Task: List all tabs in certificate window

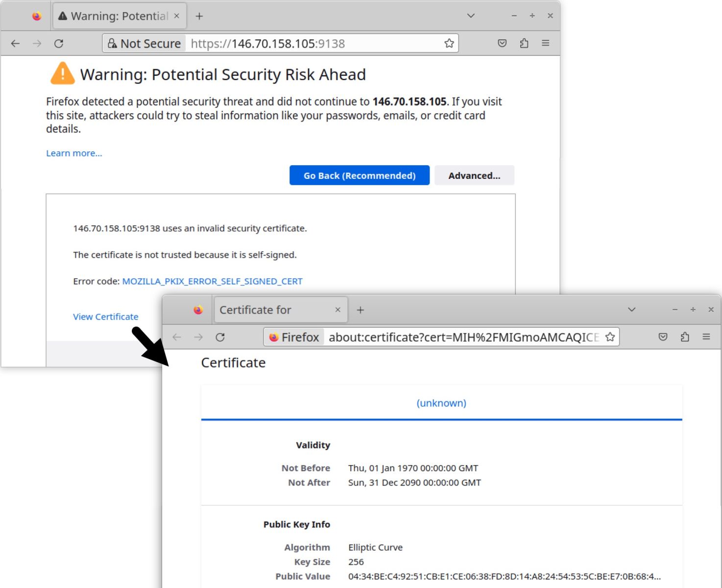Action: pyautogui.click(x=631, y=310)
